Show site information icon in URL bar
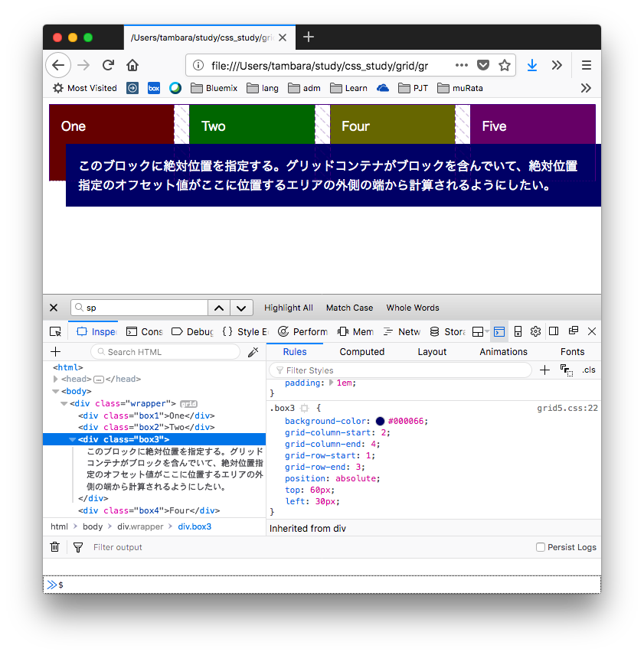The width and height of the screenshot is (644, 655). [198, 66]
